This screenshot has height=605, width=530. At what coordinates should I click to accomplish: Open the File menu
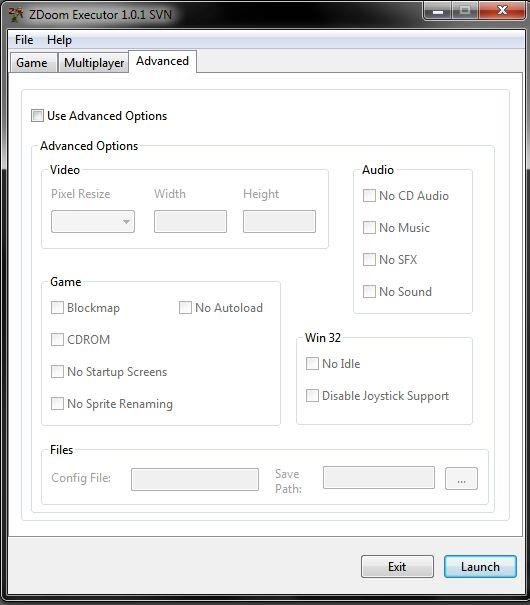click(24, 40)
